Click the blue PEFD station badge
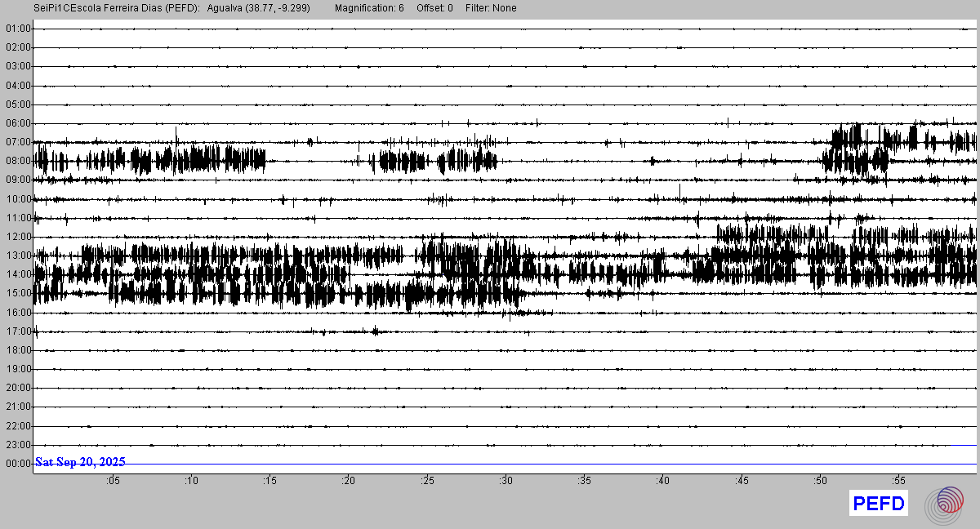 point(879,504)
